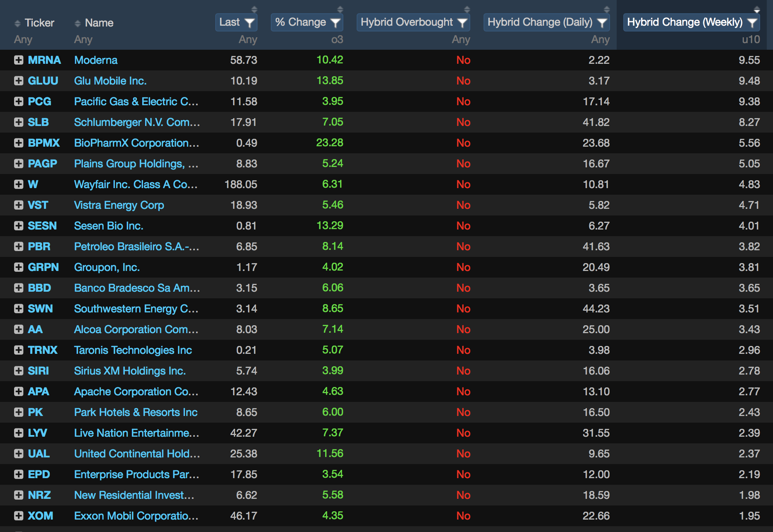Viewport: 773px width, 532px height.
Task: Expand the PAGP row plus icon
Action: 18,164
